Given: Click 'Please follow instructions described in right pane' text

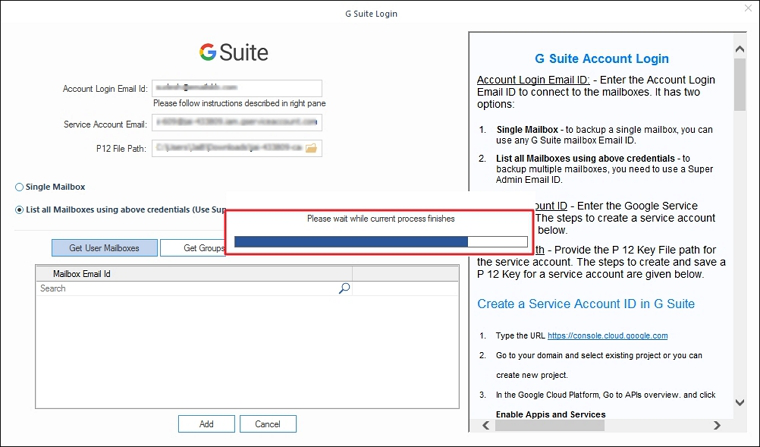Looking at the screenshot, I should [x=239, y=103].
